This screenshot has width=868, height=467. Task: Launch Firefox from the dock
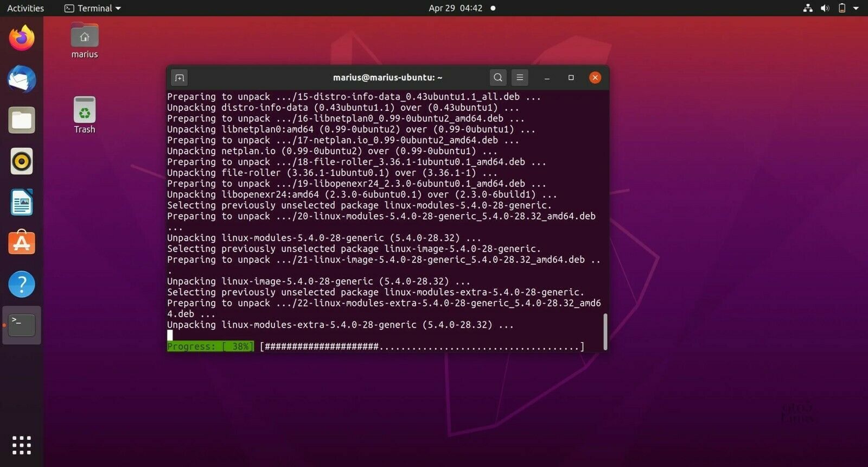22,38
